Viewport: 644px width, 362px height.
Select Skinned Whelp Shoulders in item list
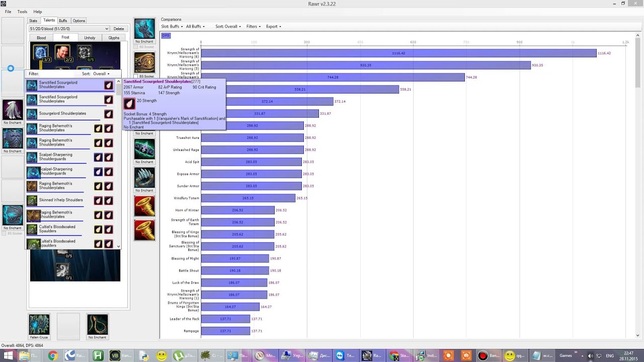coord(71,200)
